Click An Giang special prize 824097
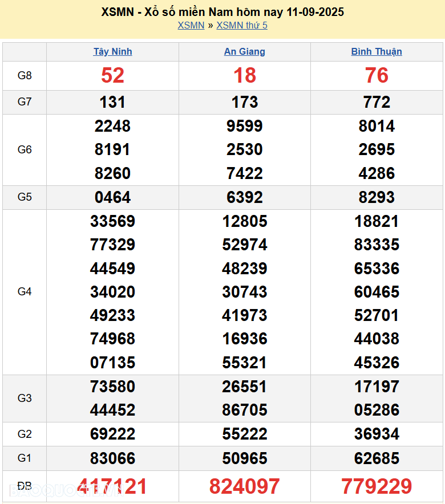The width and height of the screenshot is (445, 504). click(244, 486)
